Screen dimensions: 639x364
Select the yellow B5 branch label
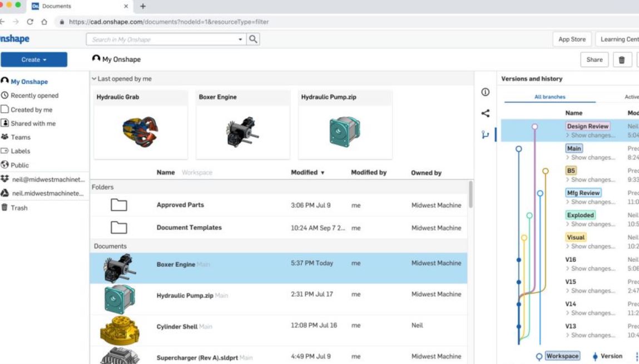[x=571, y=171]
